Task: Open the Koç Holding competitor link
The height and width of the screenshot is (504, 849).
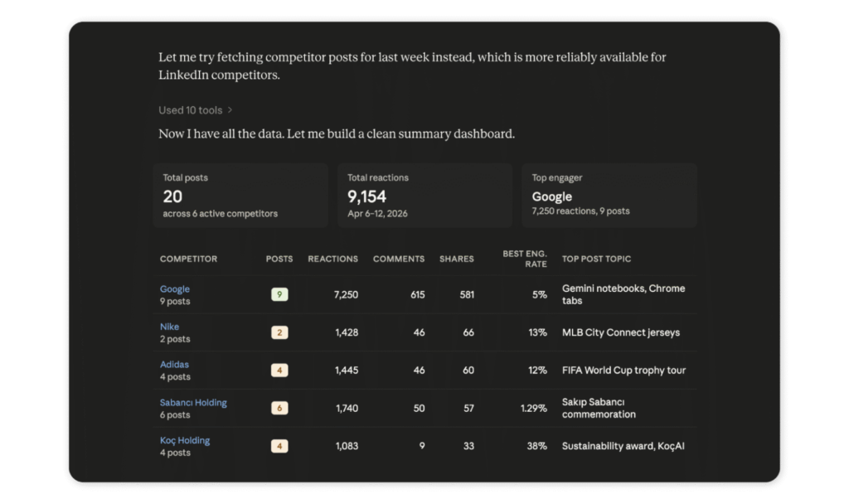Action: [185, 440]
